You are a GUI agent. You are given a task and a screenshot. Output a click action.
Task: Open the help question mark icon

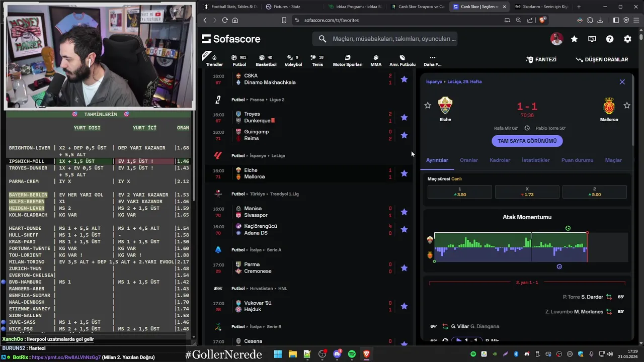610,39
